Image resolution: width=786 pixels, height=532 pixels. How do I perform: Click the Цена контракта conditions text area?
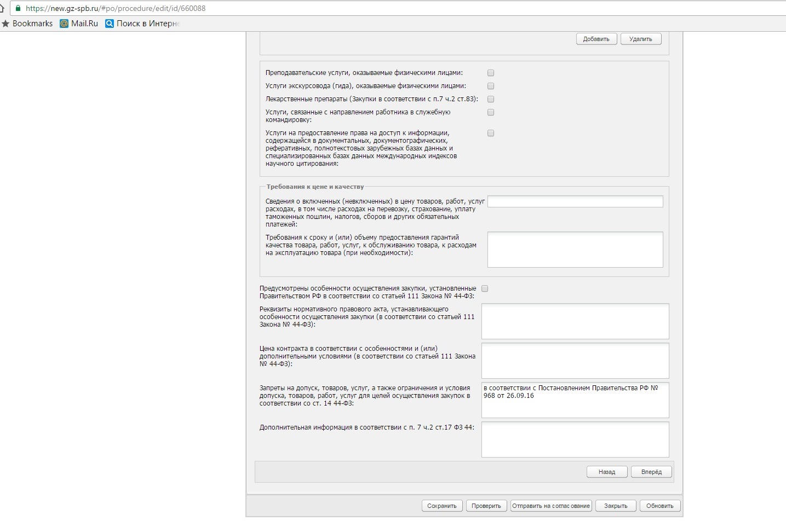click(575, 361)
